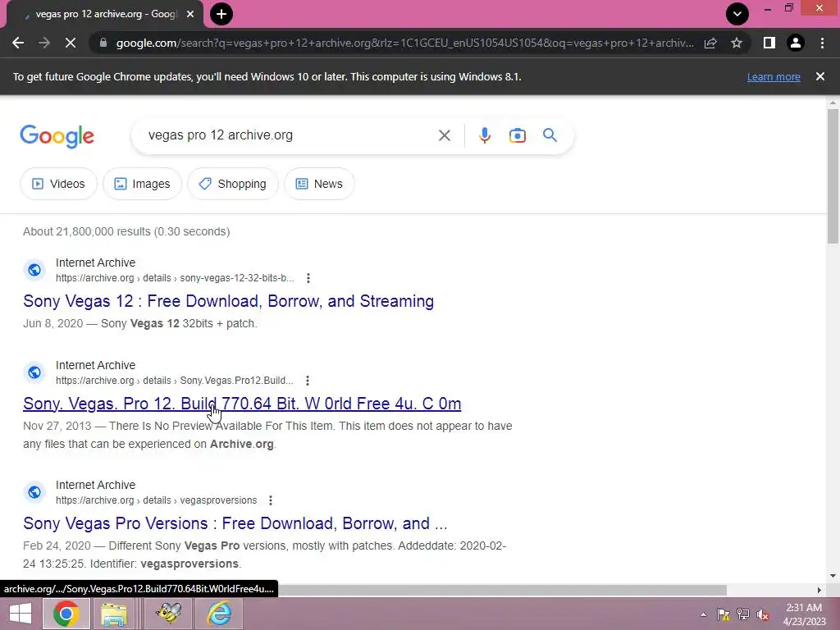Click the About 21,800,000 results text

(x=126, y=231)
